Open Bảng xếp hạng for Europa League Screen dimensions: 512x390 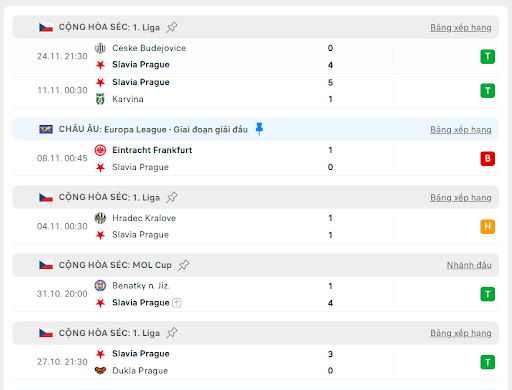(461, 129)
